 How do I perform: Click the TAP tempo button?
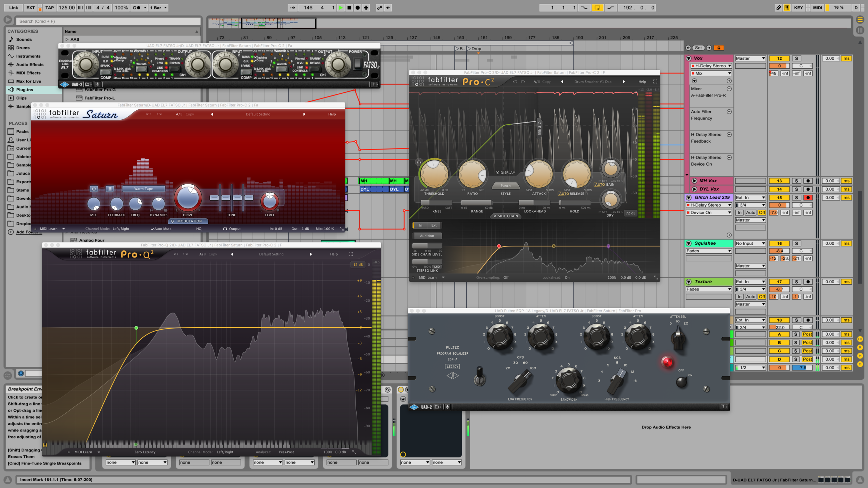pos(50,8)
